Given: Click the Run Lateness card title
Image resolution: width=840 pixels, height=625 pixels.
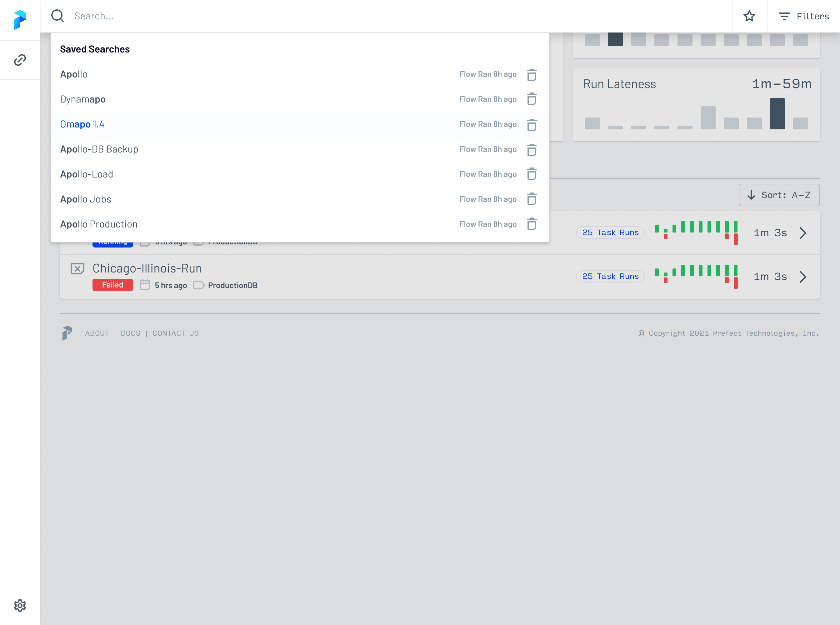Looking at the screenshot, I should 619,84.
